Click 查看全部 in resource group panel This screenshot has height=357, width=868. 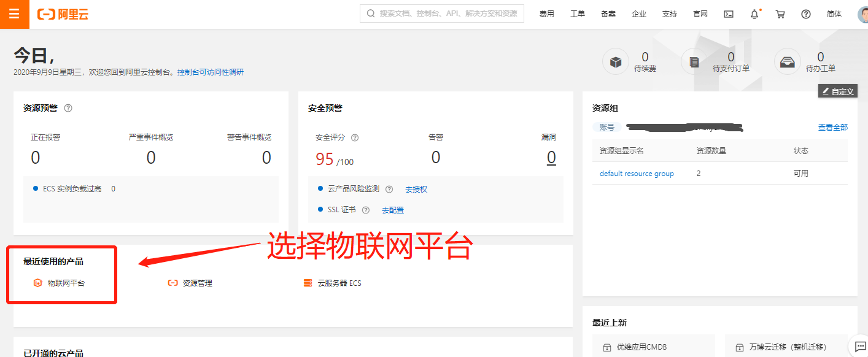[833, 128]
